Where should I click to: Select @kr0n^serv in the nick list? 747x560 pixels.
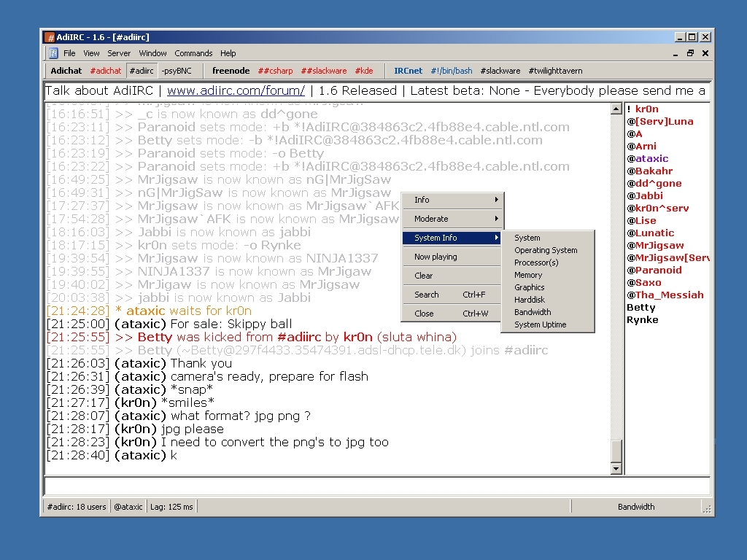[657, 208]
